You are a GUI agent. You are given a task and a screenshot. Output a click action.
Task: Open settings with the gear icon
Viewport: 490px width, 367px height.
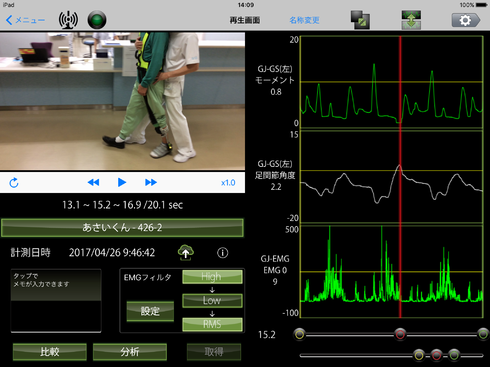(x=466, y=20)
